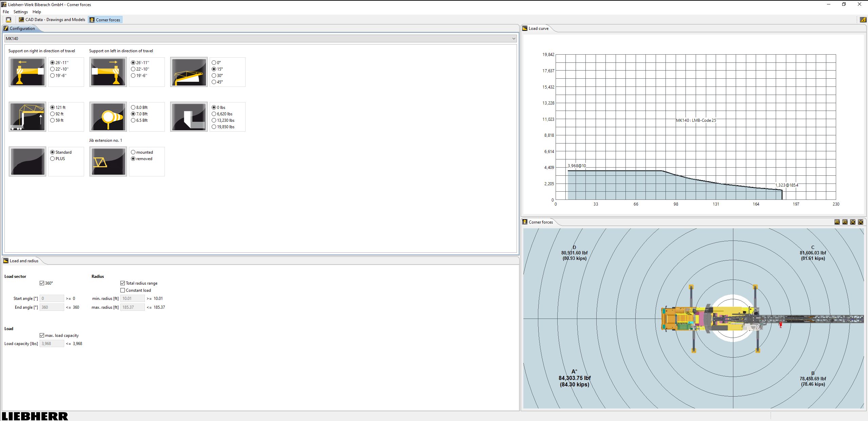Zoom out on the corner forces view

(845, 222)
